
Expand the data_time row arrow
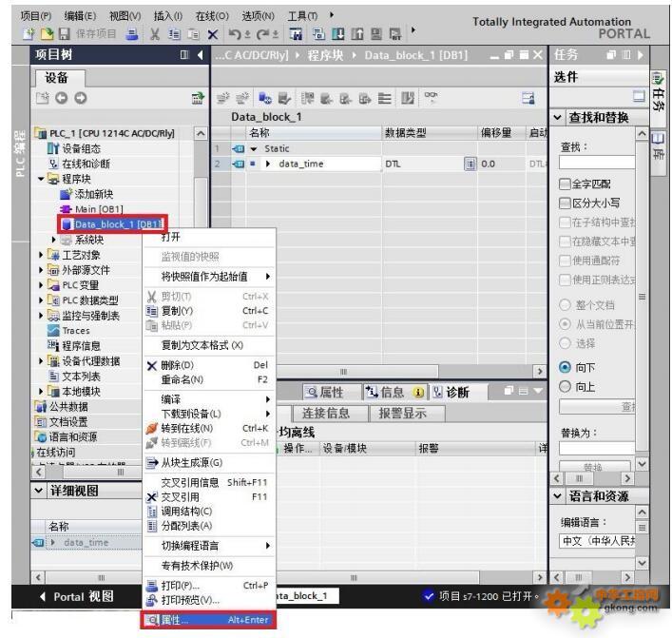pos(268,164)
